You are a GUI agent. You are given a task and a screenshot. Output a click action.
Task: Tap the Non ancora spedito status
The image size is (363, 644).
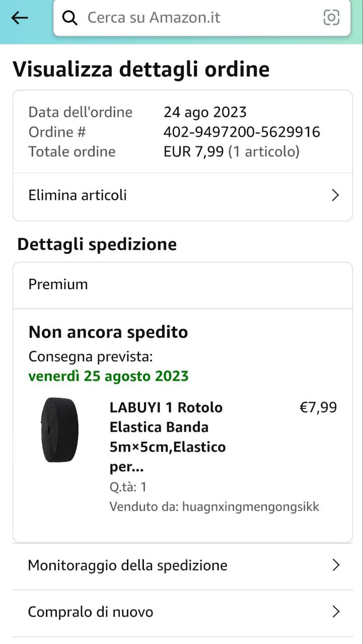(x=108, y=332)
